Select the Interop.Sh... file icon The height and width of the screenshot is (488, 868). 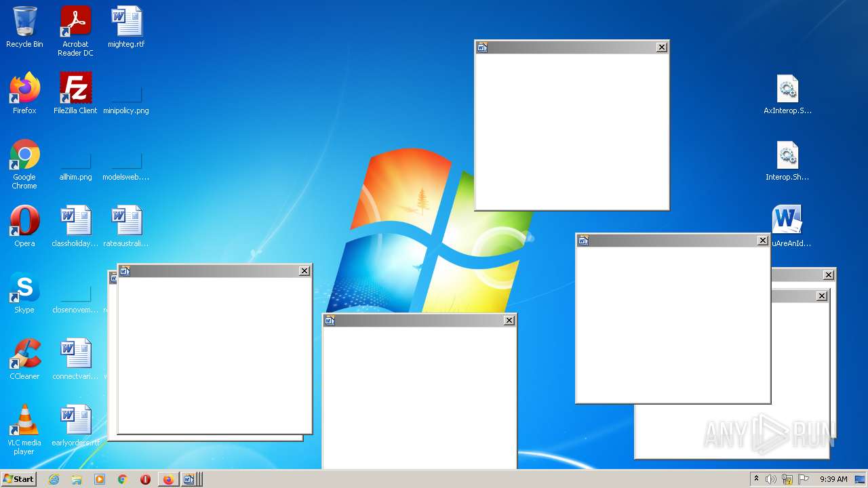click(x=787, y=160)
